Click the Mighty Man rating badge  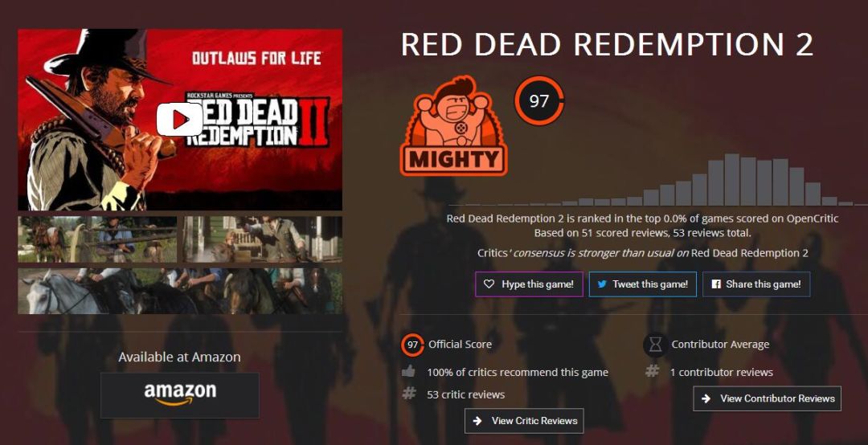click(453, 125)
